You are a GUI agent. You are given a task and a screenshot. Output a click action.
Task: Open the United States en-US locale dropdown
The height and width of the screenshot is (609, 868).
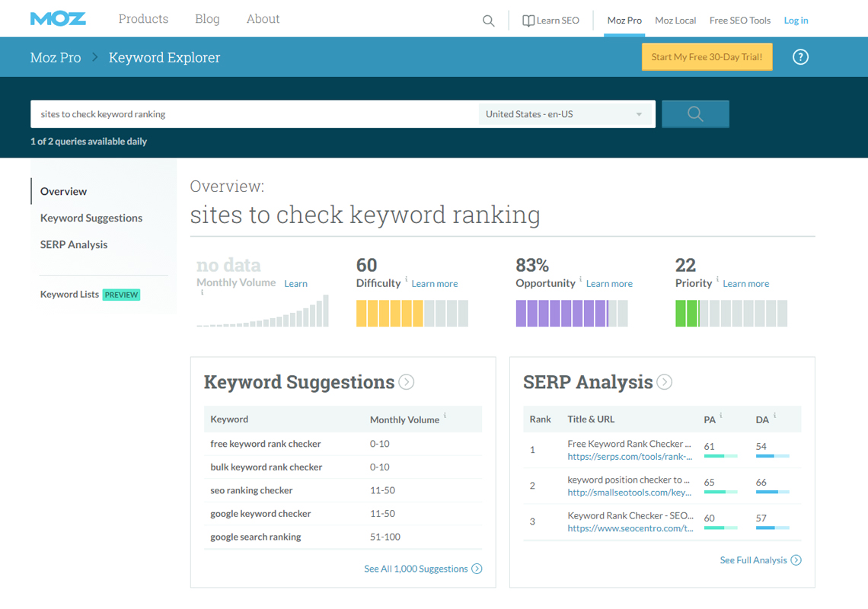(x=566, y=114)
